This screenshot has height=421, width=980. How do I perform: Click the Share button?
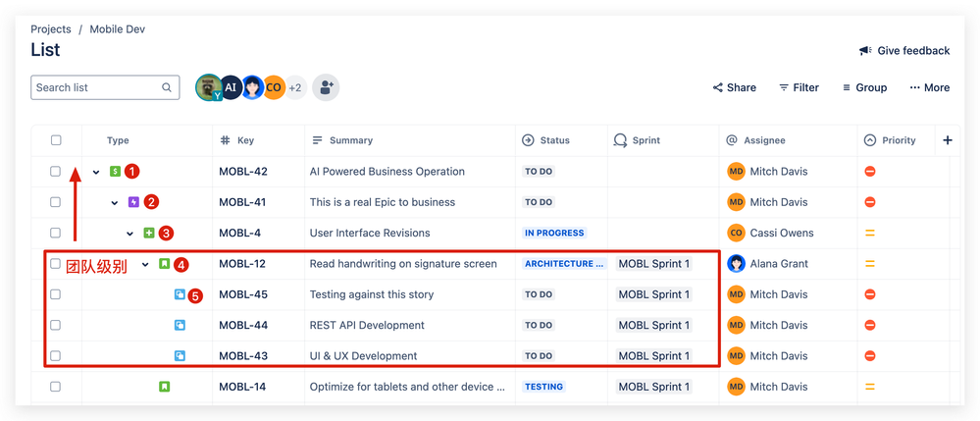735,87
